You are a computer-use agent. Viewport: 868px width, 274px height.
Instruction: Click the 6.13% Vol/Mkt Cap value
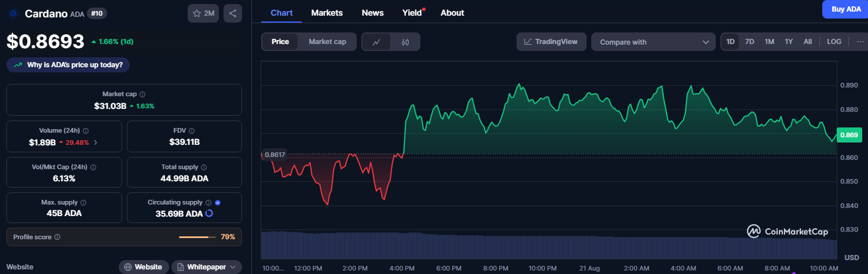64,178
